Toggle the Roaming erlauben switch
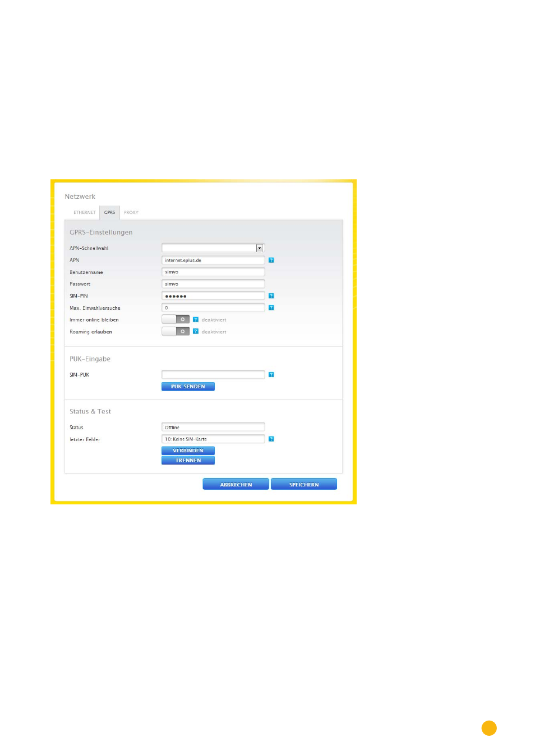 (x=176, y=332)
